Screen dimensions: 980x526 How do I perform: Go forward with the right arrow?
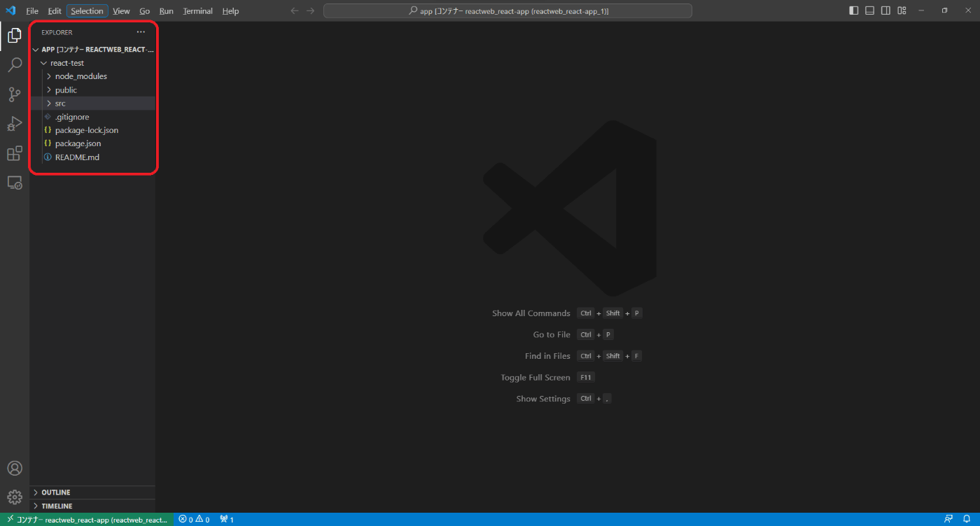[311, 11]
